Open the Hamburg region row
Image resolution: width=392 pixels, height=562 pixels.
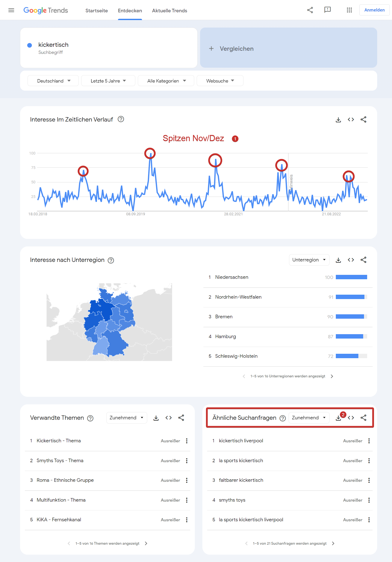[x=288, y=336]
